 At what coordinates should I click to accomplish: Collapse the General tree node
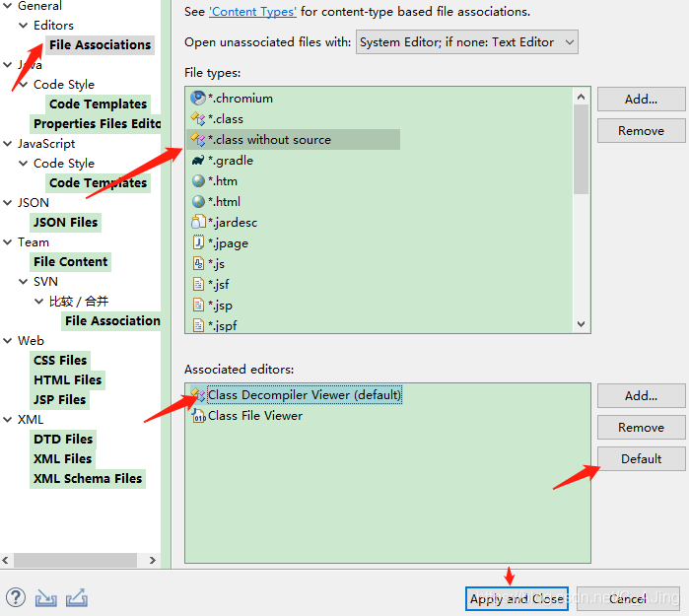point(8,6)
